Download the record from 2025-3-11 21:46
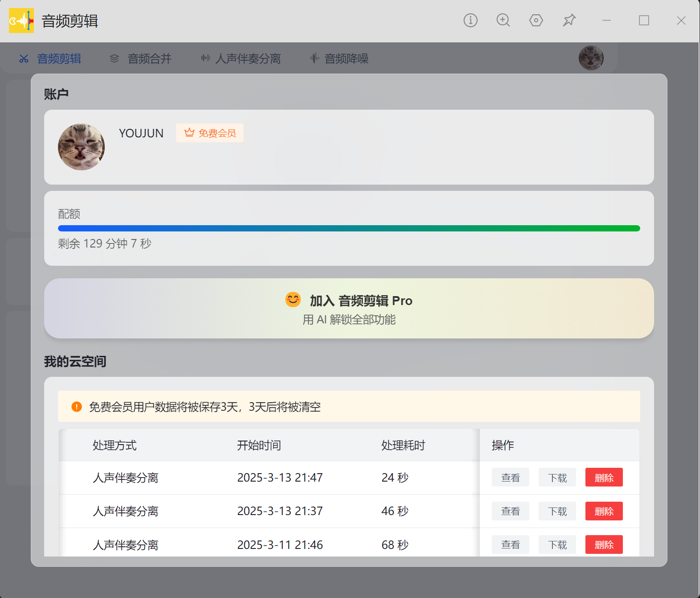 (557, 544)
